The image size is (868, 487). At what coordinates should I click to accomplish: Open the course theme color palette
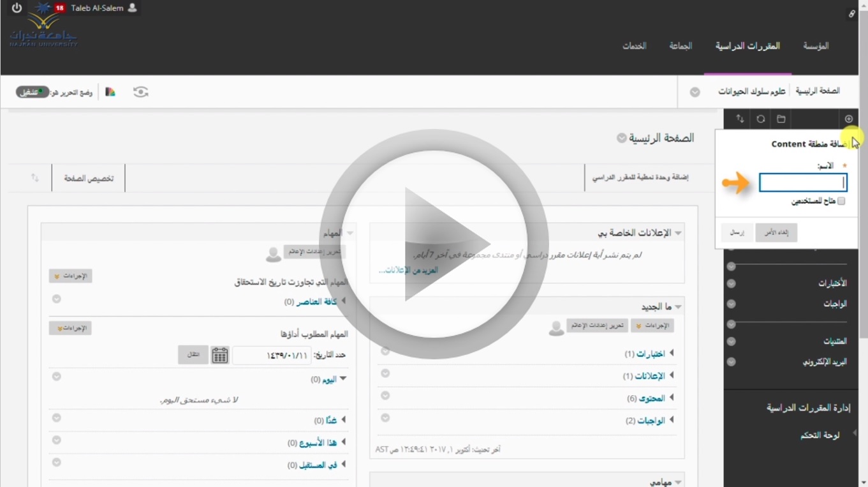[110, 92]
